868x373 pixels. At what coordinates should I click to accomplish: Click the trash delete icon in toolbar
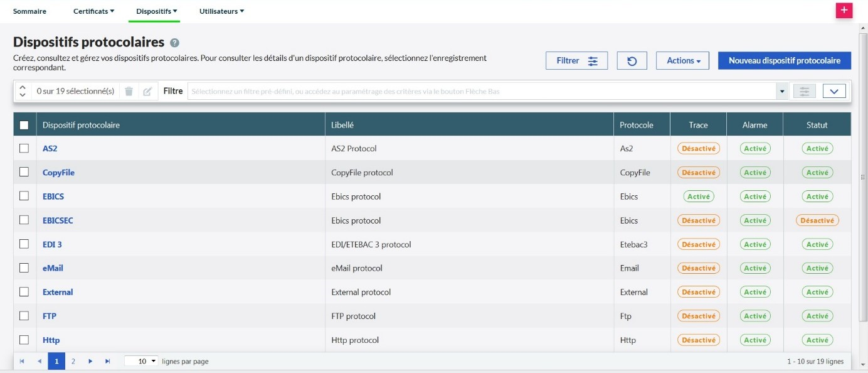pyautogui.click(x=129, y=91)
